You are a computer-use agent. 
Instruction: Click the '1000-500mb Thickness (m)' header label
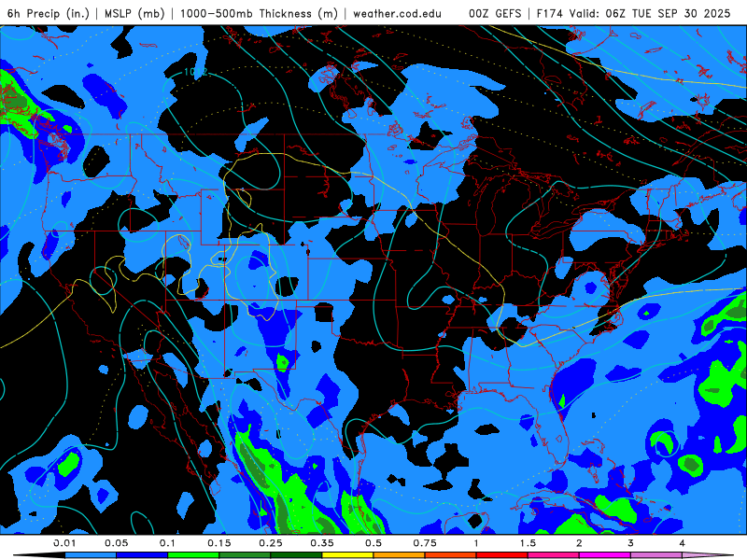[259, 13]
